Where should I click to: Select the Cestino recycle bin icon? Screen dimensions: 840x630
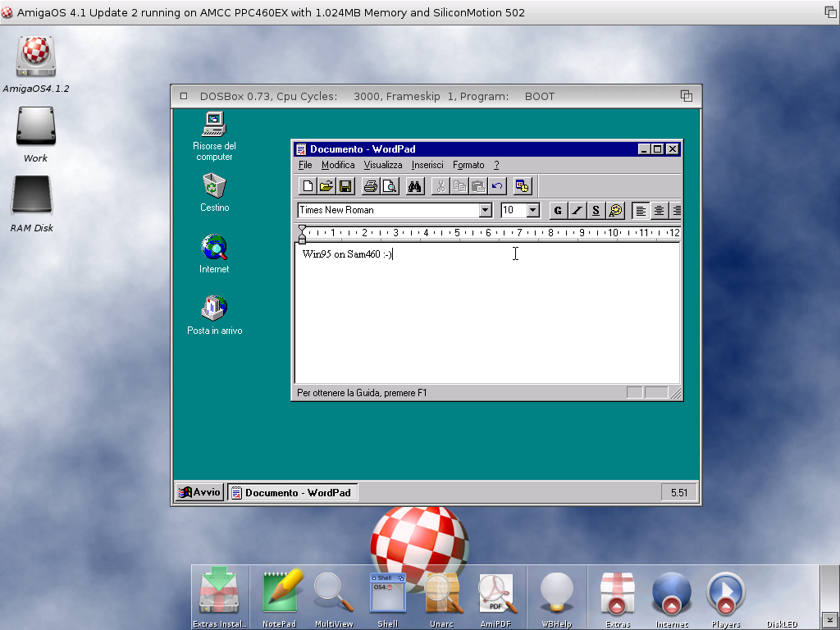tap(214, 193)
